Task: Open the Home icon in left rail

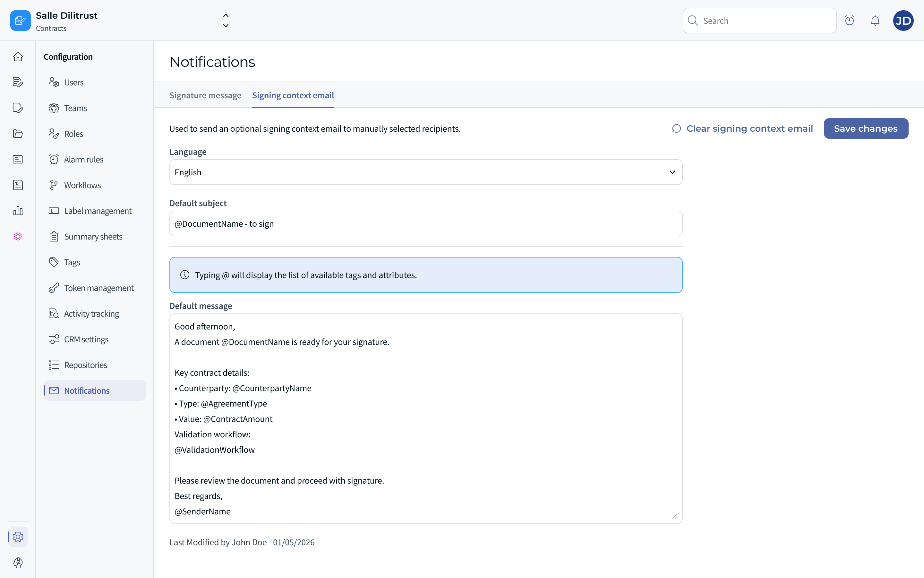Action: [18, 57]
